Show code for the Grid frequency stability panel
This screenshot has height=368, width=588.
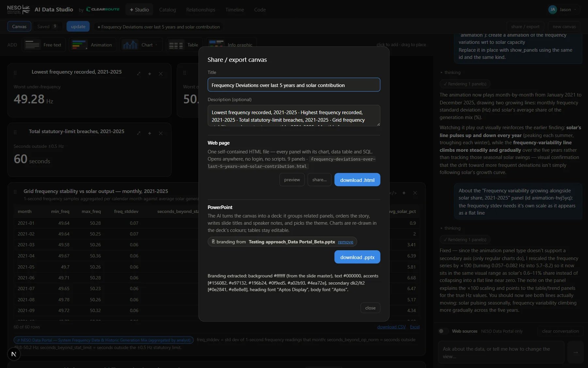393,193
